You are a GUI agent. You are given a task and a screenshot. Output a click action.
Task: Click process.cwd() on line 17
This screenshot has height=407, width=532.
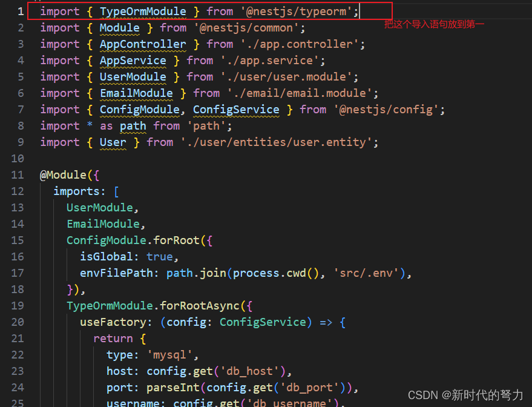tap(276, 273)
